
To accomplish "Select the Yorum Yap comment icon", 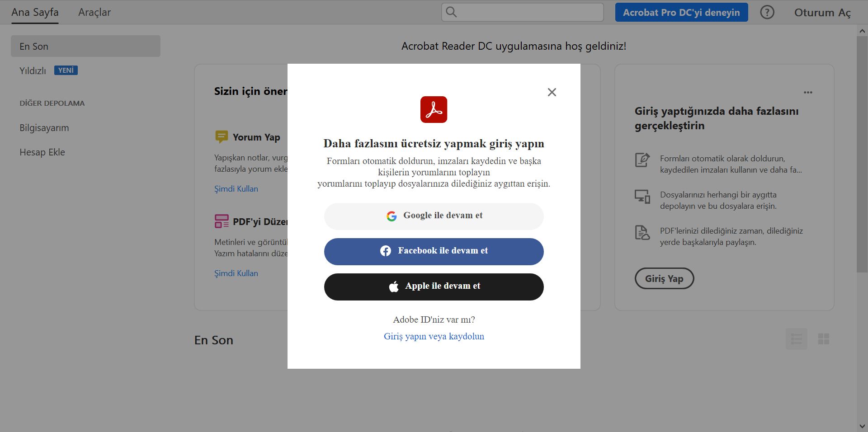I will click(x=222, y=136).
